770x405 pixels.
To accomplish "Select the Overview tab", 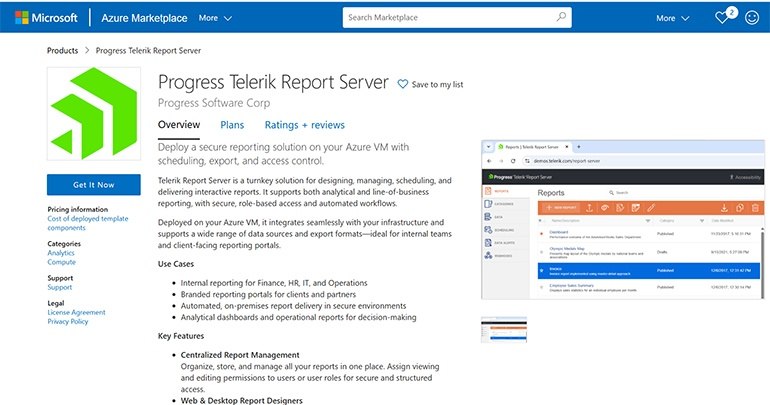I will (179, 125).
